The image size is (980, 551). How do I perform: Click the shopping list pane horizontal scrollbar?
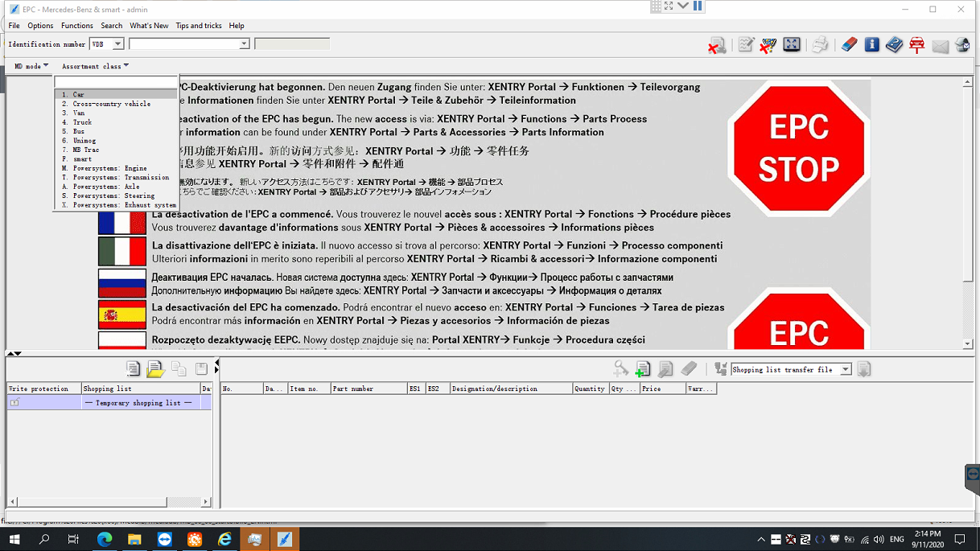point(109,501)
